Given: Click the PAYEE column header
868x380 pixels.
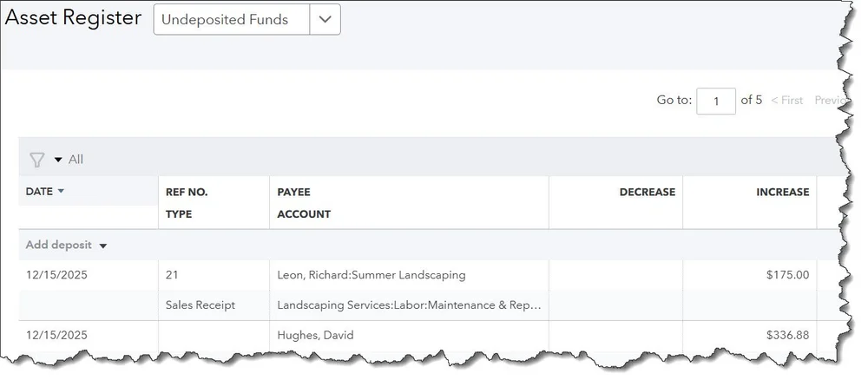Looking at the screenshot, I should click(294, 192).
